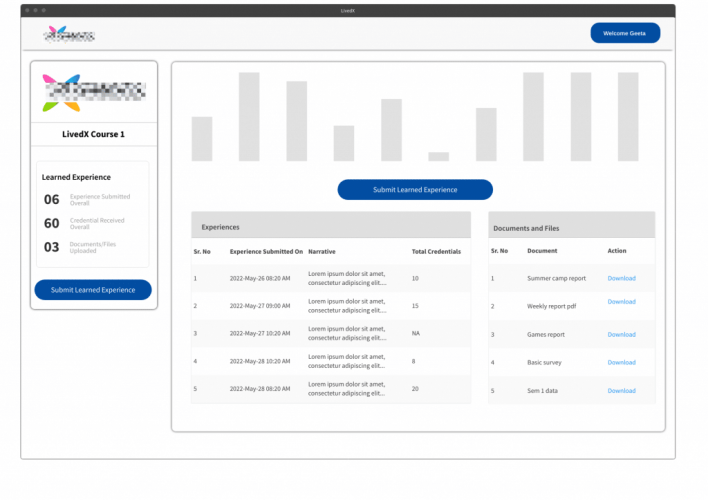Click the Document column header
Image resolution: width=708 pixels, height=500 pixels.
click(542, 251)
